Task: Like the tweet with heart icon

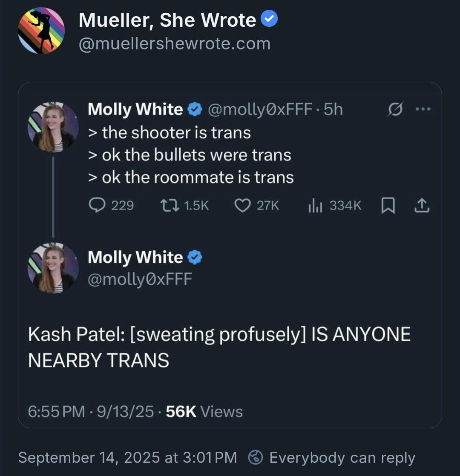Action: point(242,206)
